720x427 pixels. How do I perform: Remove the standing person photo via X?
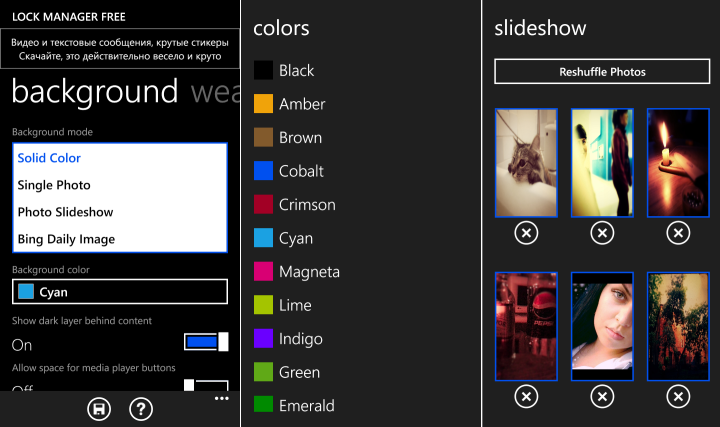(x=602, y=233)
